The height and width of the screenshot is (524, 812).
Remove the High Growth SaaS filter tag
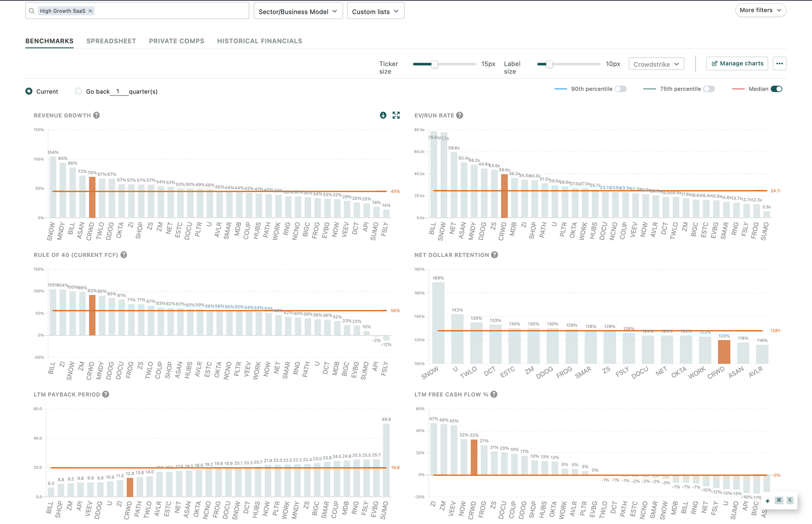(91, 11)
